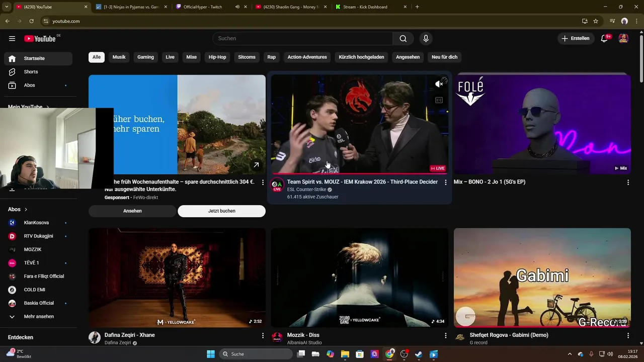Viewport: 644px width, 362px height.
Task: Open the YouTube hamburger guide menu
Action: 12,39
